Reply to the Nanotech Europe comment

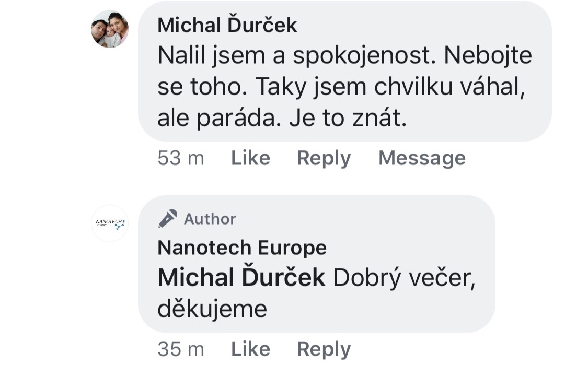point(324,349)
